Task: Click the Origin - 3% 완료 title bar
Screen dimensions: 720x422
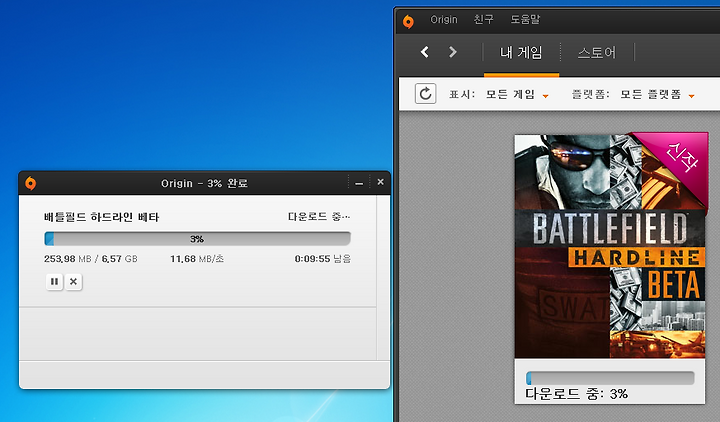Action: pos(204,183)
